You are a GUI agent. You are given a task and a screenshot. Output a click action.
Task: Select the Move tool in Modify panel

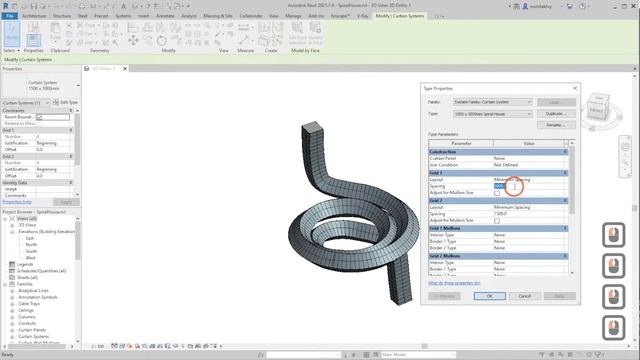(133, 40)
